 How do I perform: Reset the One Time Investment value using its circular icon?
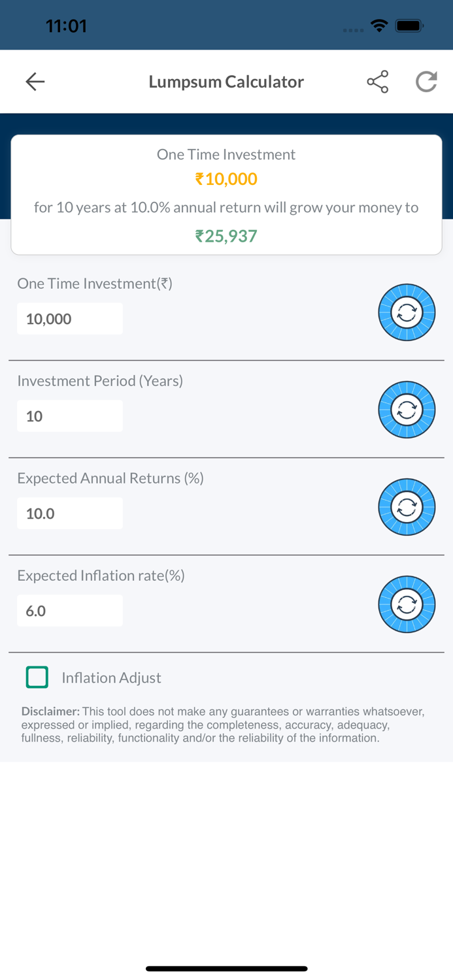pos(407,312)
